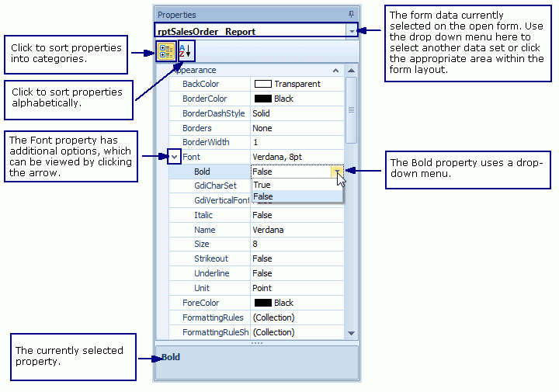Click the Alphabetical A-Z sort icon

(x=186, y=51)
